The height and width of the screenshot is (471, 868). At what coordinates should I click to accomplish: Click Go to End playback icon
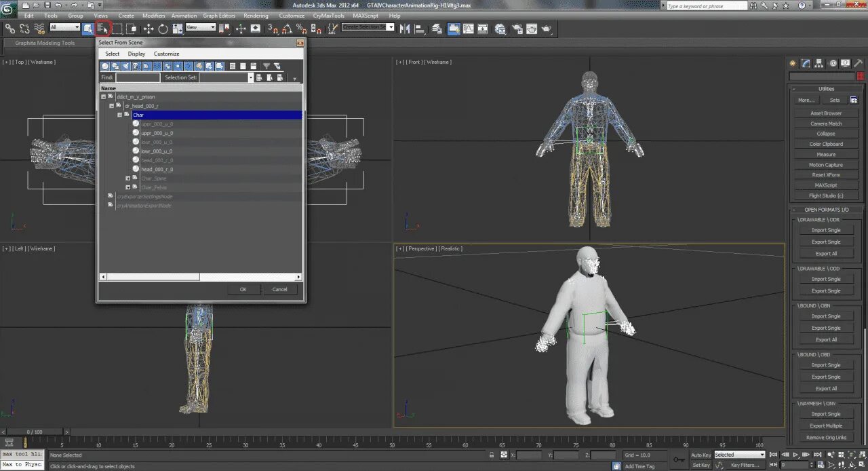[817, 455]
